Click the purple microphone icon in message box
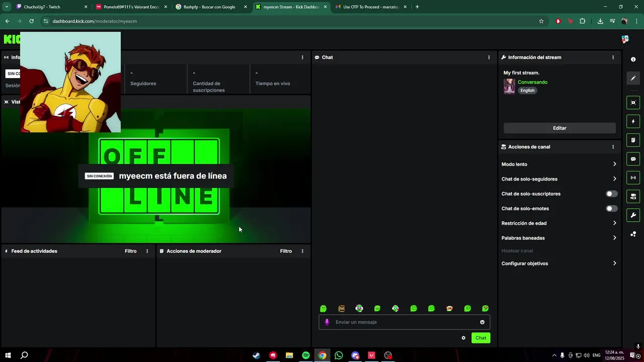644x362 pixels. click(x=327, y=322)
